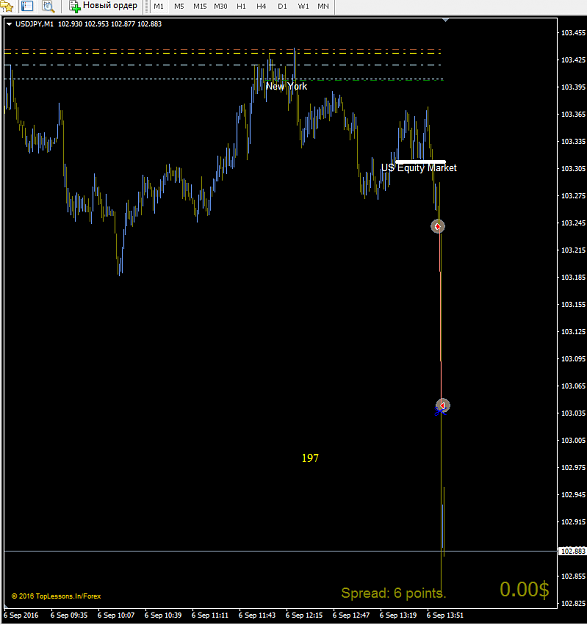Select the upper trade entry arrow marker
This screenshot has height=625, width=587.
[438, 226]
